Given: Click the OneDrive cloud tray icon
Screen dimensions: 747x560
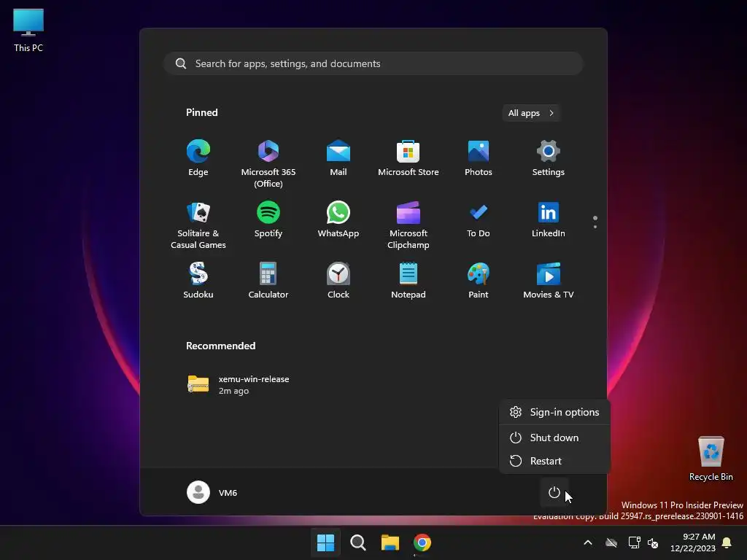Looking at the screenshot, I should (611, 542).
